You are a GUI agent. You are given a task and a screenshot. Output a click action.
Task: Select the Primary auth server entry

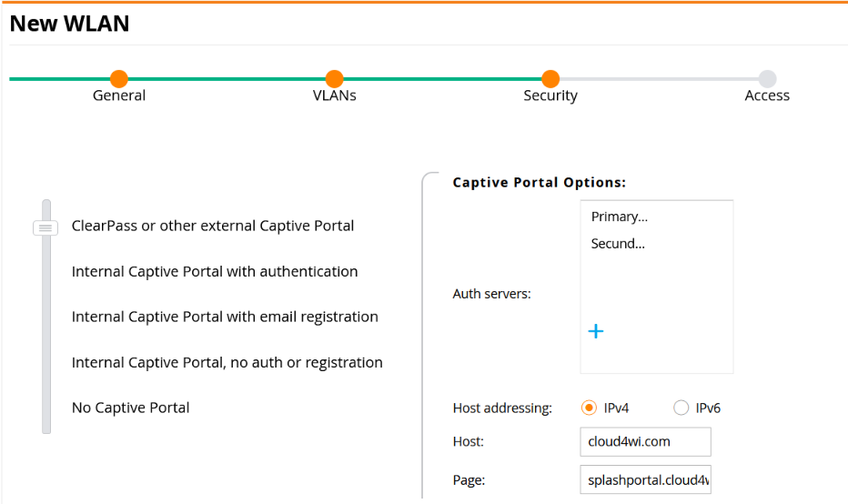click(620, 217)
